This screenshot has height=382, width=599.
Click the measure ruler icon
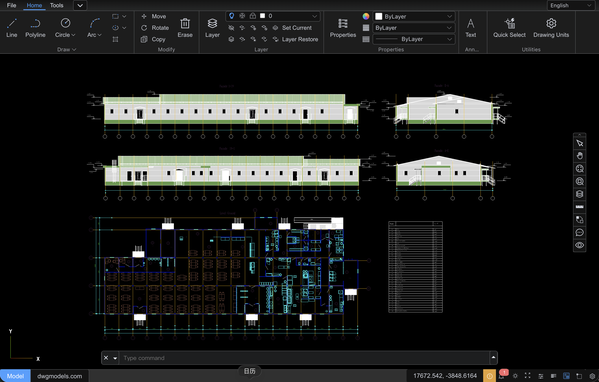point(580,207)
